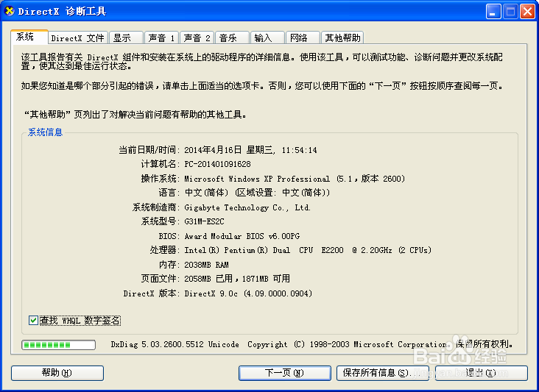The width and height of the screenshot is (539, 392).
Task: Click the DirectX title bar icon
Action: tap(10, 11)
